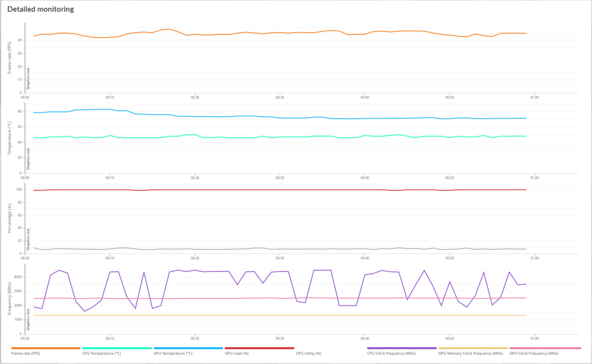Viewport: 592px width, 364px height.
Task: Hide the CPU Temperature (°C) series label
Action: point(101,353)
